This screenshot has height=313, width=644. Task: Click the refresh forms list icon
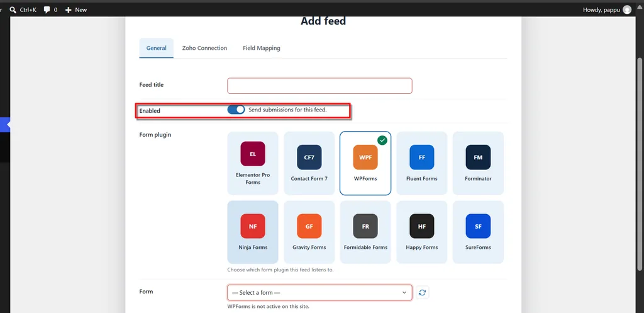click(422, 292)
